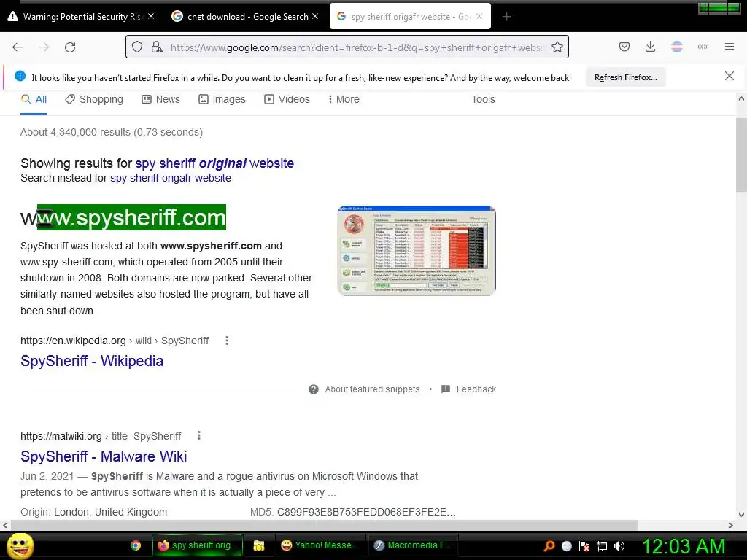This screenshot has height=560, width=747.
Task: Show site security padlock info
Action: (156, 47)
